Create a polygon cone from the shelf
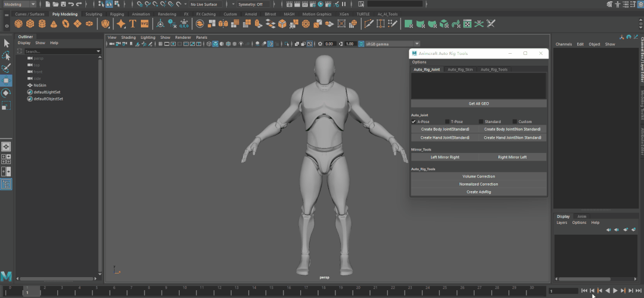This screenshot has height=298, width=644. point(54,24)
